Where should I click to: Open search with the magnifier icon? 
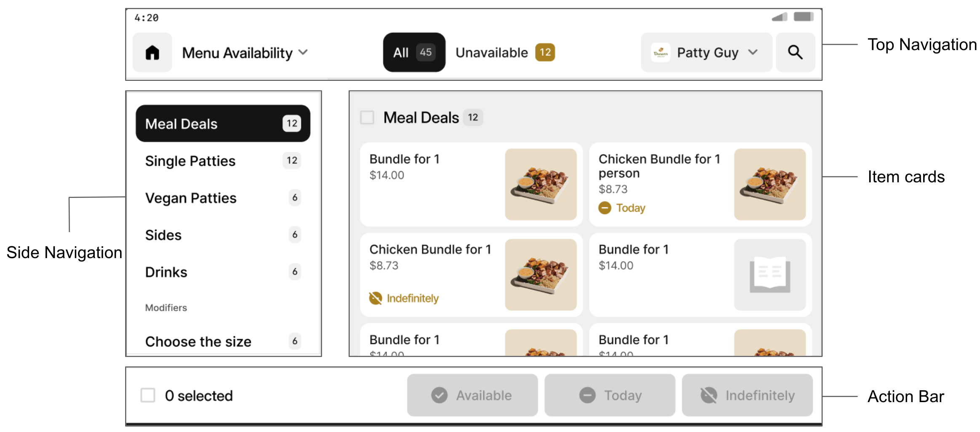(x=795, y=53)
